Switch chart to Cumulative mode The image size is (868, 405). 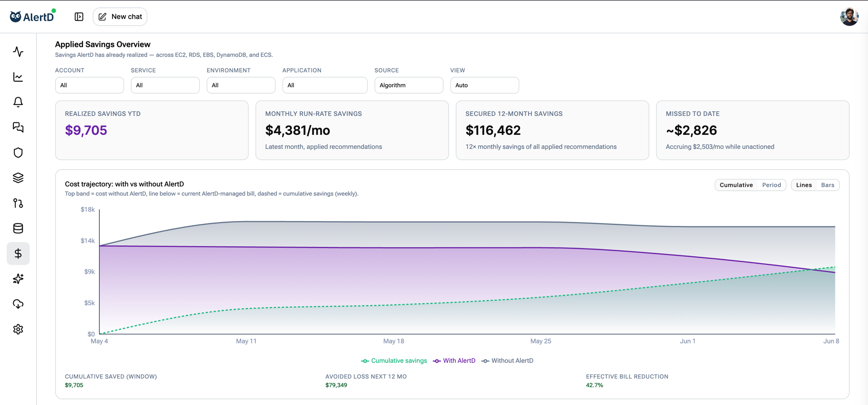[736, 185]
